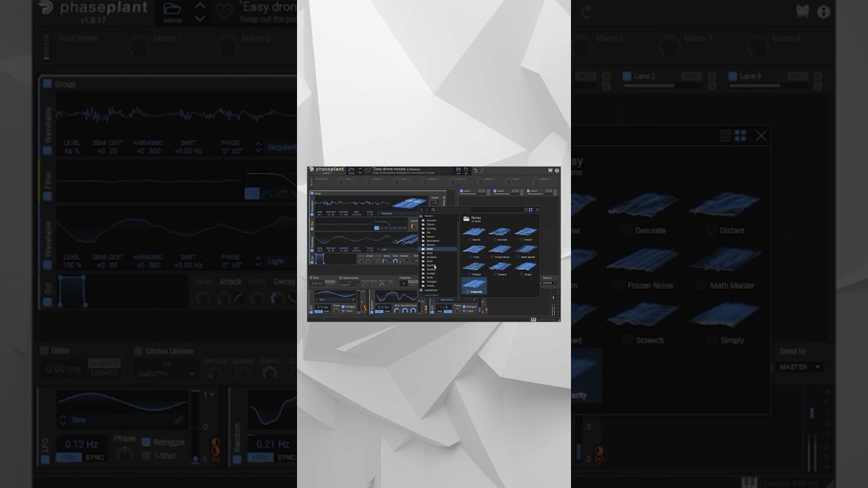Favorite the Easy drone moods preset heart
Image resolution: width=868 pixels, height=488 pixels.
[368, 170]
